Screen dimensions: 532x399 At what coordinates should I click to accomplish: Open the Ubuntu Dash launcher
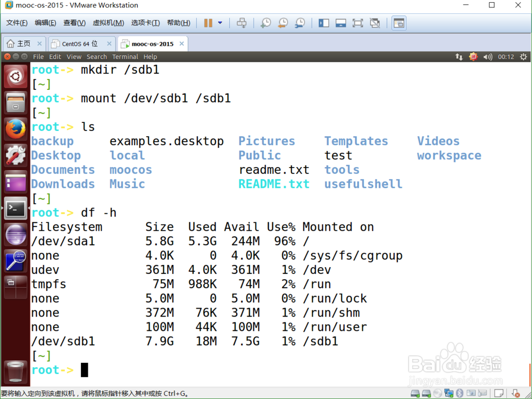[15, 77]
